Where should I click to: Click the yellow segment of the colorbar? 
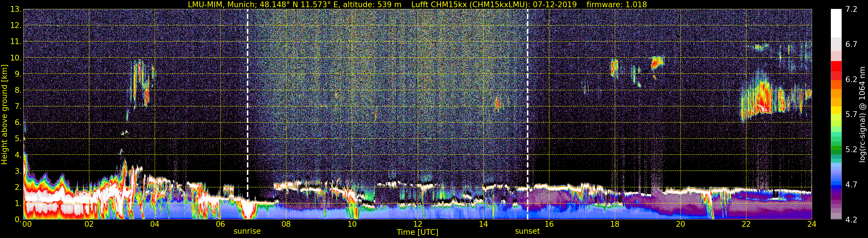[836, 110]
